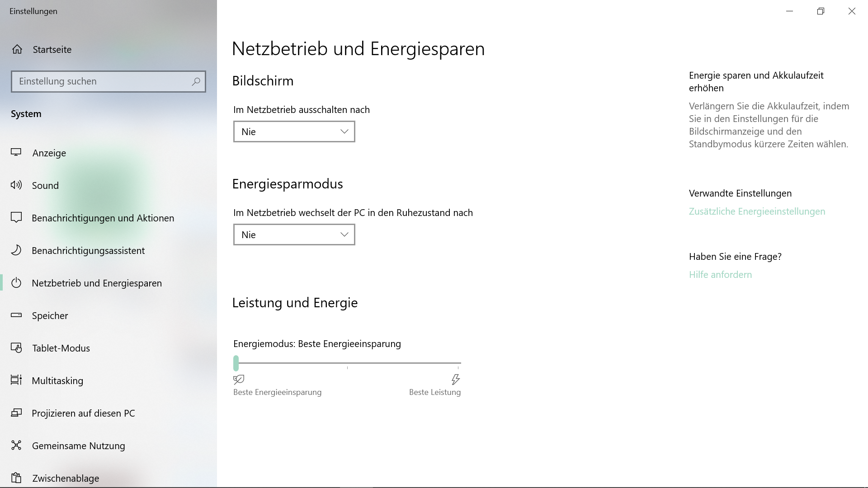Click the Speicher drive icon
The height and width of the screenshot is (488, 868).
tap(16, 315)
